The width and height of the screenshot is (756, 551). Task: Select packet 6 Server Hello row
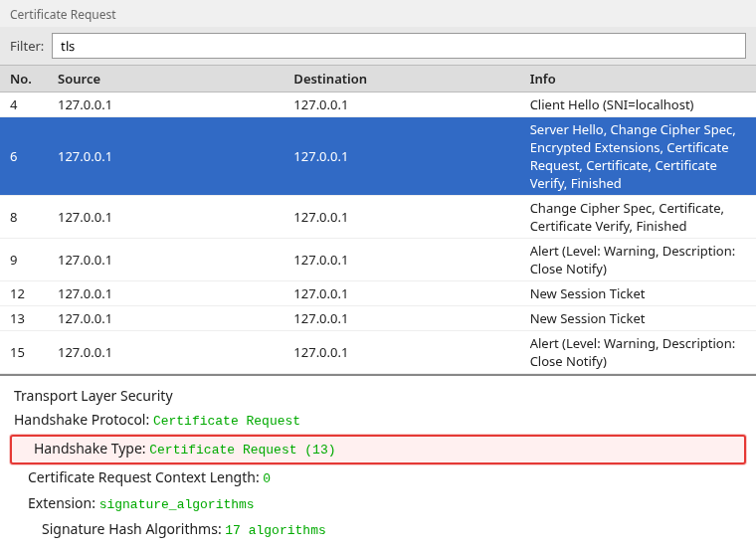[x=378, y=157]
